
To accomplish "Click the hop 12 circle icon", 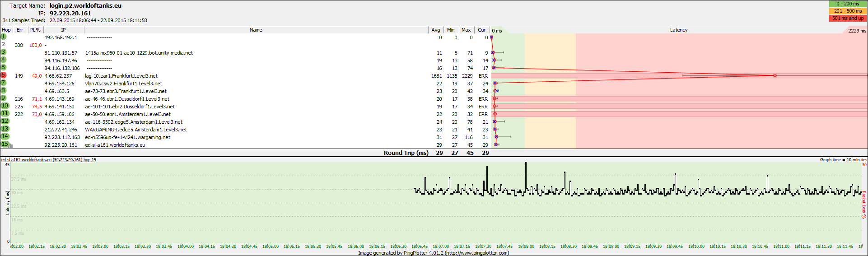I will click(5, 121).
